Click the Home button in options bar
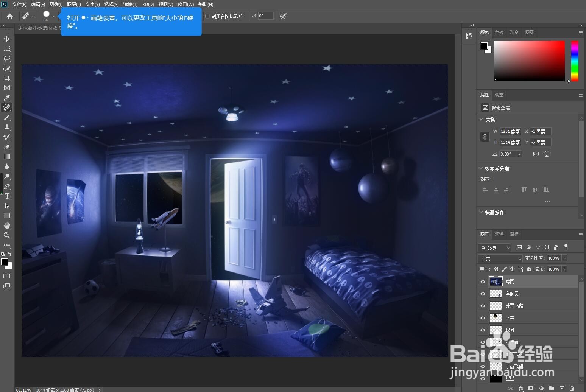 [x=10, y=16]
